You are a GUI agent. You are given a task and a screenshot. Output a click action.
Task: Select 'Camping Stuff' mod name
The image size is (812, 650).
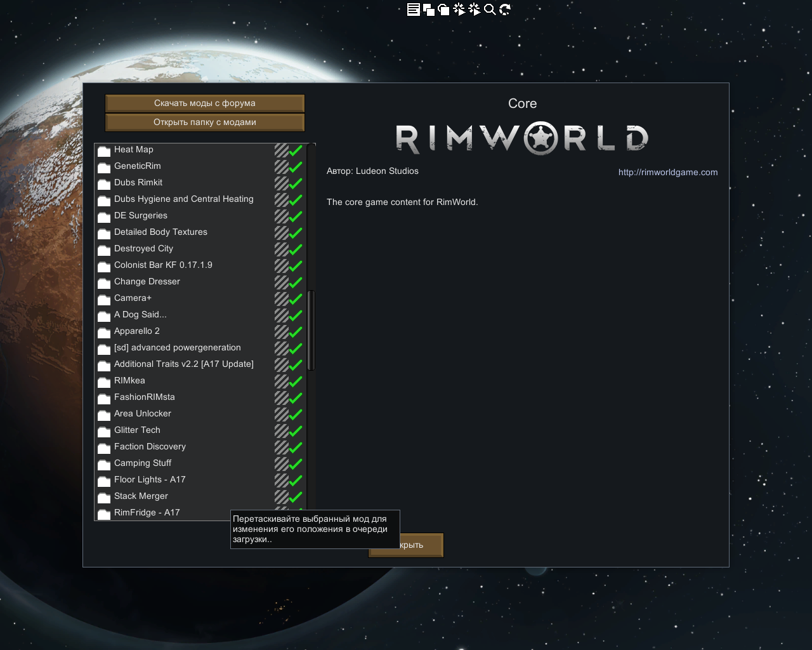pos(143,463)
